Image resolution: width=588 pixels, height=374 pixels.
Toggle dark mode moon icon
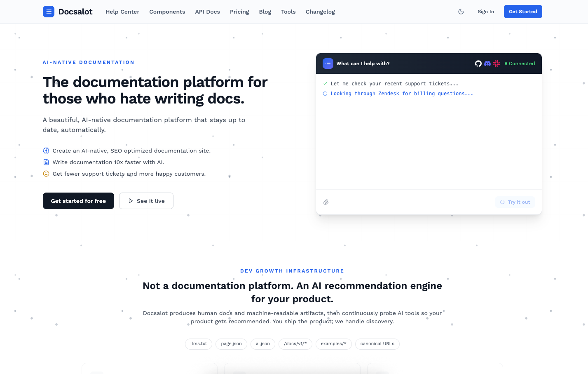[461, 12]
